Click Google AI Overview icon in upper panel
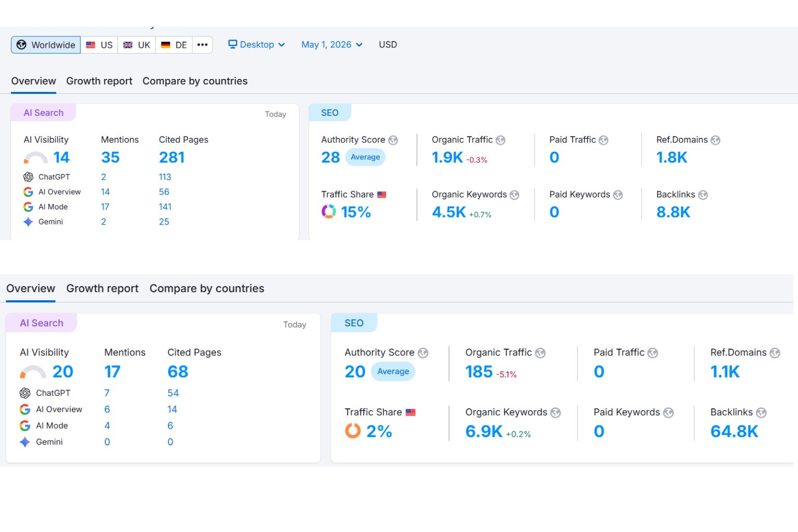This screenshot has width=798, height=532. tap(29, 192)
